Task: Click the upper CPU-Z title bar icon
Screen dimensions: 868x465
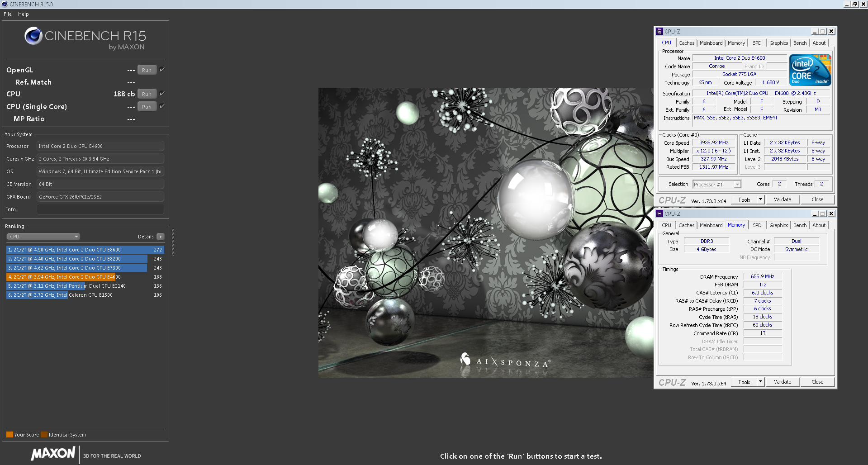Action: pyautogui.click(x=659, y=31)
